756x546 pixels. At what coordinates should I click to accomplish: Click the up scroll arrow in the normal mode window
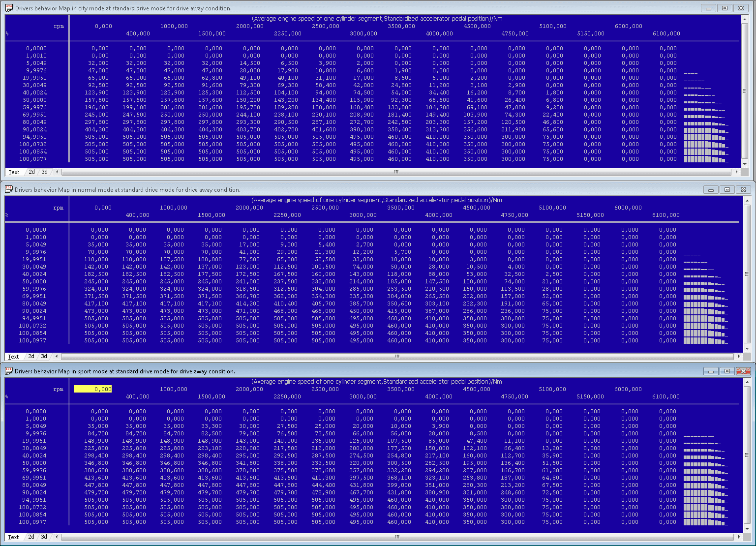[747, 200]
